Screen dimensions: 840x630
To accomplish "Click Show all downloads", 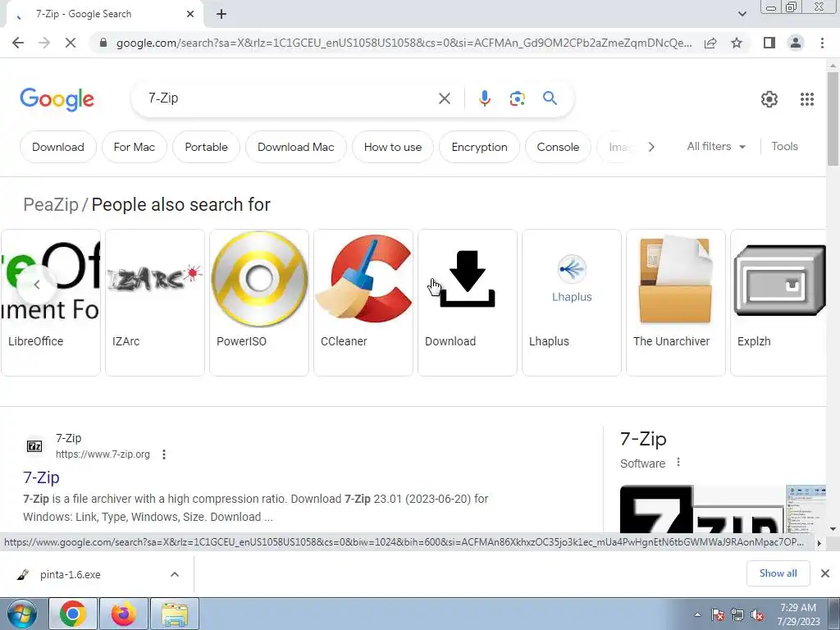I will pos(778,573).
